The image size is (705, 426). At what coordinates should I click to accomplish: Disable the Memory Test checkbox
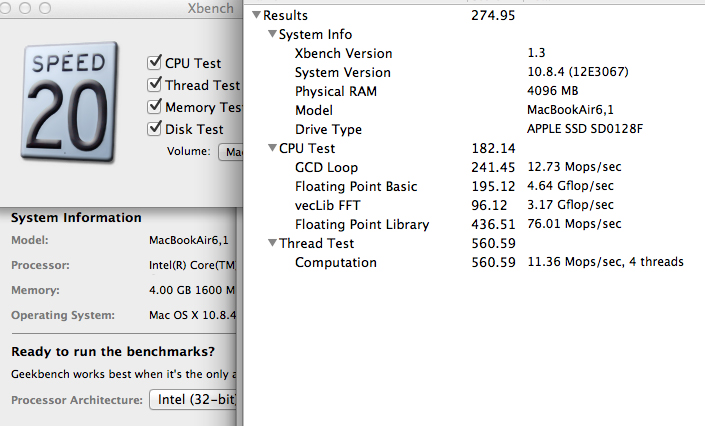154,106
